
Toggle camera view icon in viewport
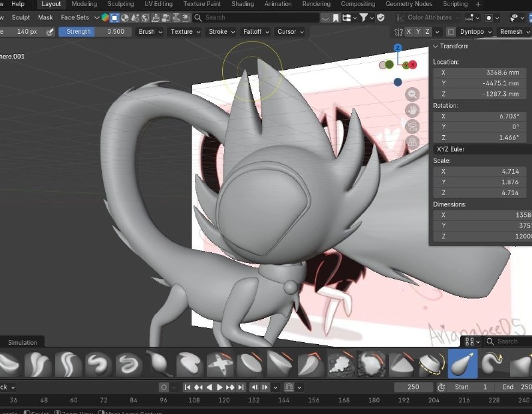click(x=412, y=126)
